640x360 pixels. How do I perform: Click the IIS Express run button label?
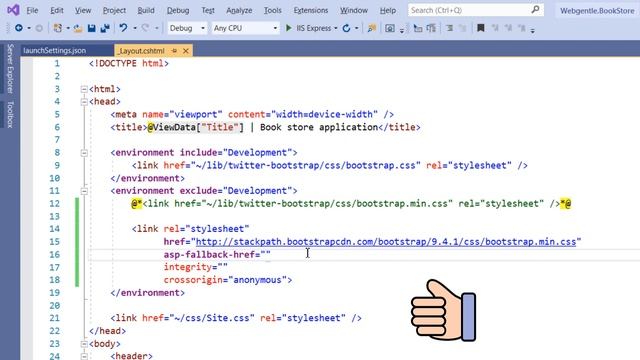coord(313,28)
